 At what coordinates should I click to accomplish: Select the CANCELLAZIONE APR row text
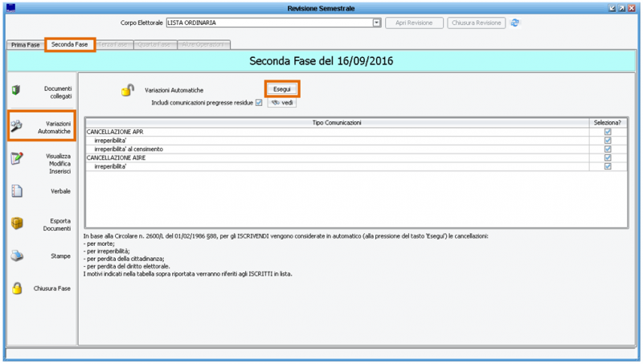point(115,132)
